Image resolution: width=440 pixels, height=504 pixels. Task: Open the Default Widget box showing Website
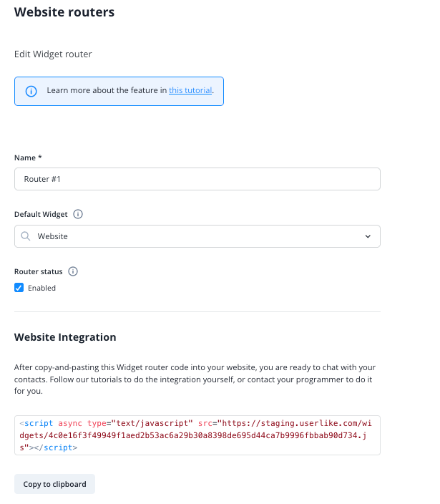click(x=197, y=236)
